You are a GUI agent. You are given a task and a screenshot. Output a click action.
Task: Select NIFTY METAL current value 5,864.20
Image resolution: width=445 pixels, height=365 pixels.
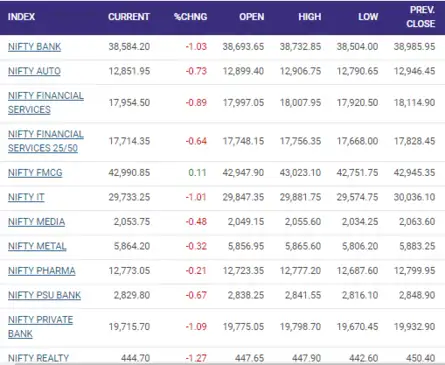pos(132,246)
